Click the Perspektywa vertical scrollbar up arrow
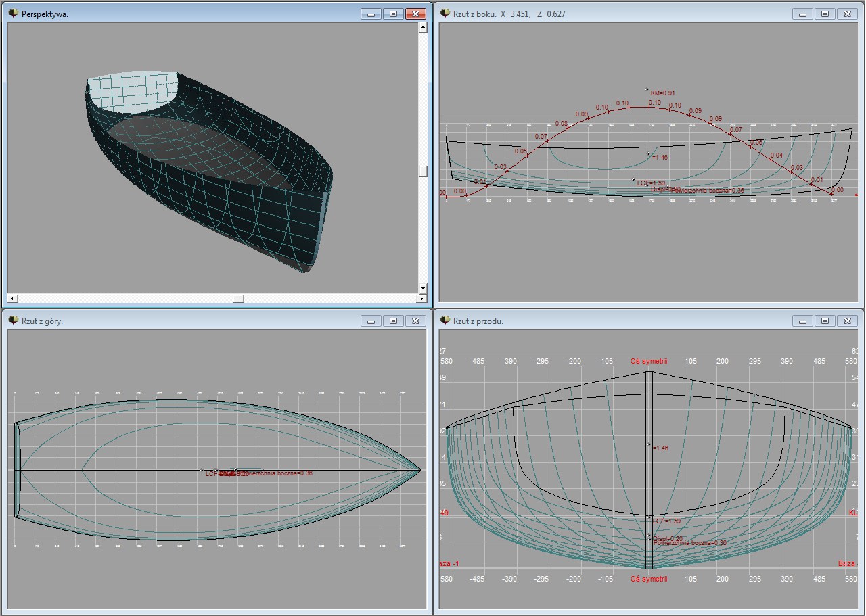The image size is (866, 616). click(423, 28)
